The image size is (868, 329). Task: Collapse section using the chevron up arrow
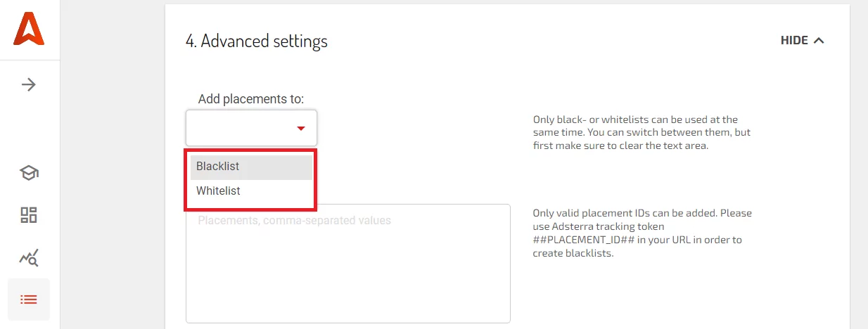pos(819,41)
